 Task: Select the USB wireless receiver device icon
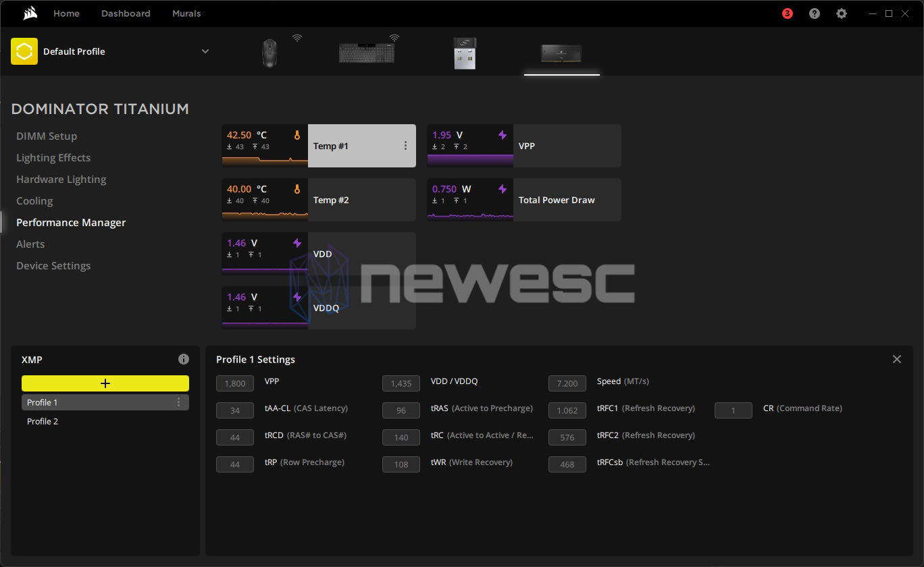[465, 53]
